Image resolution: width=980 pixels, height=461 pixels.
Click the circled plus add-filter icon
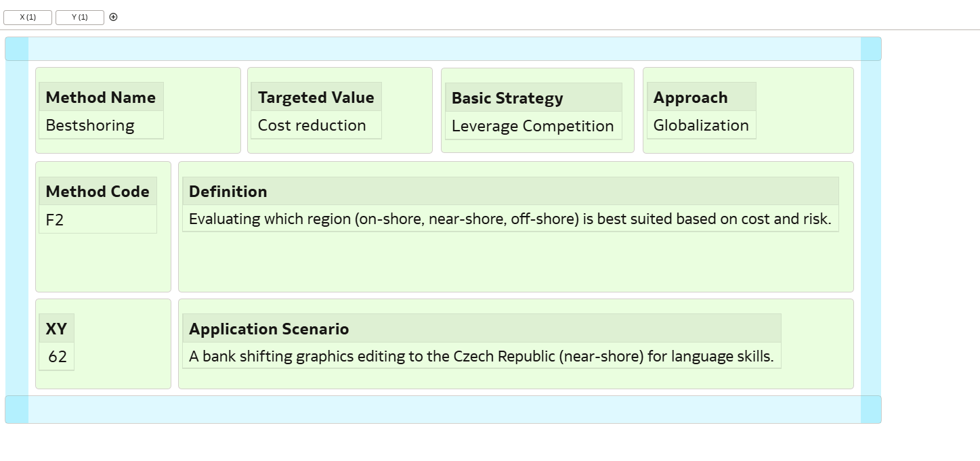coord(113,17)
